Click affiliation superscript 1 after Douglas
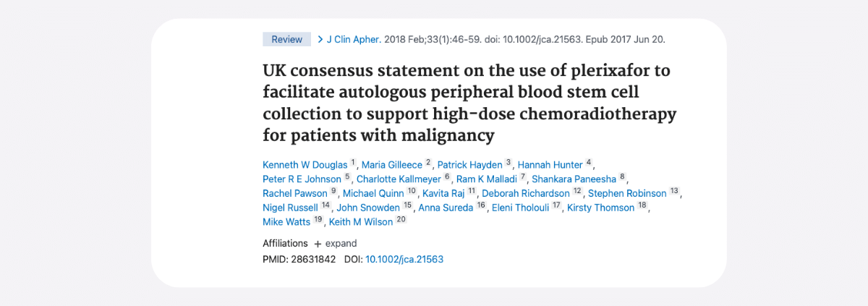Screen dimensions: 868x306 [353, 163]
